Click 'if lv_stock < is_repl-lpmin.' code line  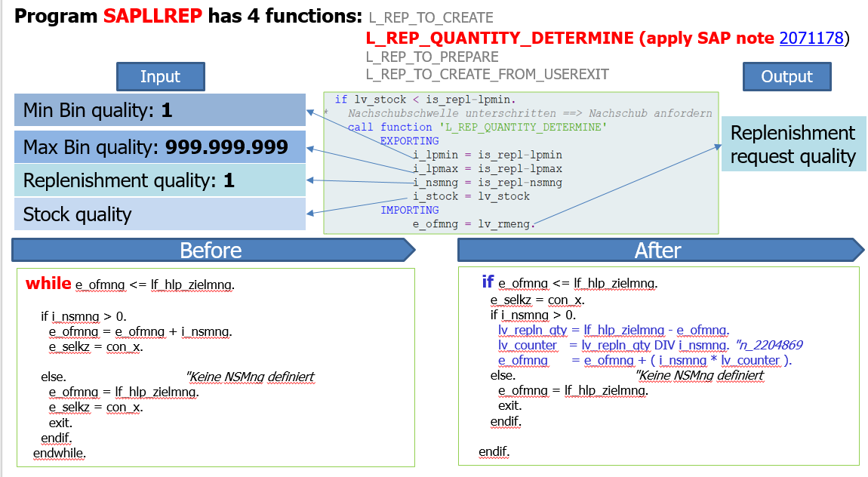pos(425,100)
